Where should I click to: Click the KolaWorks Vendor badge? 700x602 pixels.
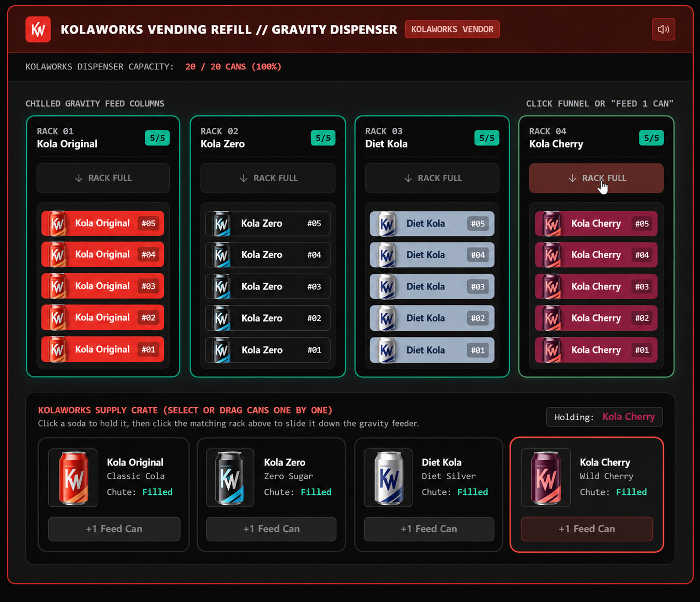(x=452, y=30)
